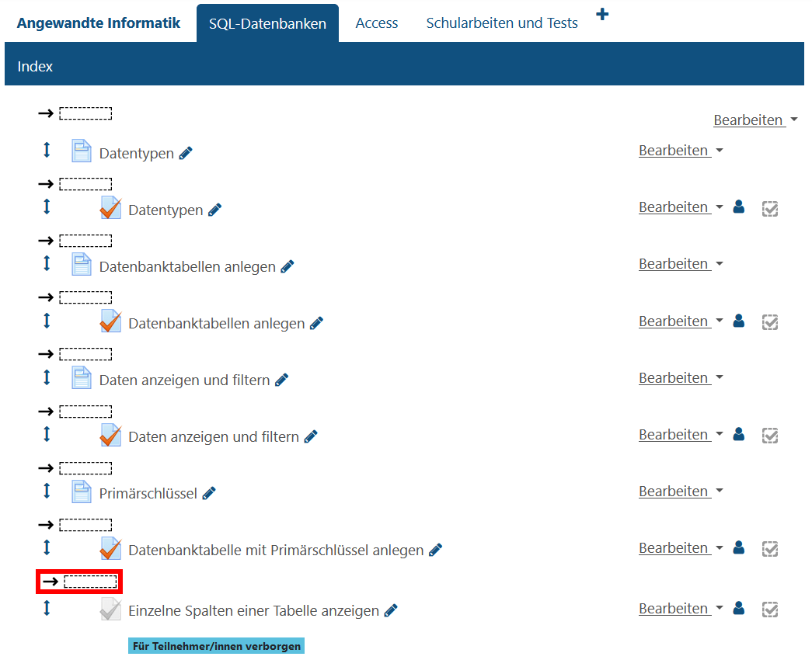Click edit-title pencil beside Datenbanktabellen anlegen page

click(x=288, y=266)
